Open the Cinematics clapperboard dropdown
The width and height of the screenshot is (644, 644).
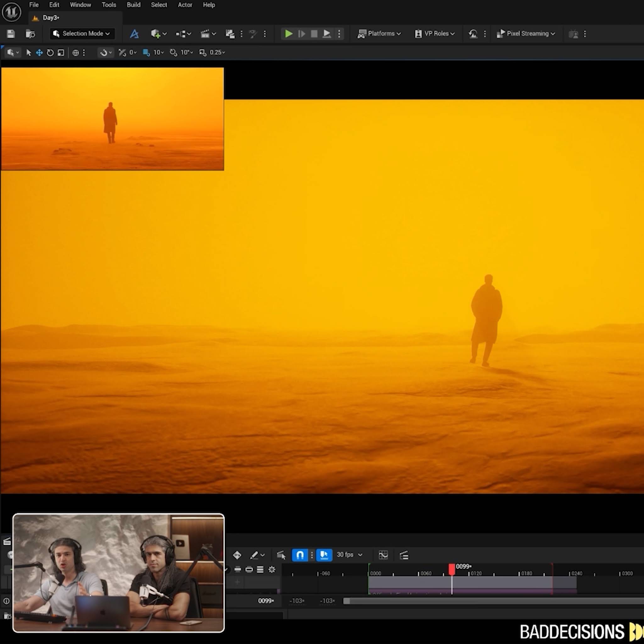208,34
